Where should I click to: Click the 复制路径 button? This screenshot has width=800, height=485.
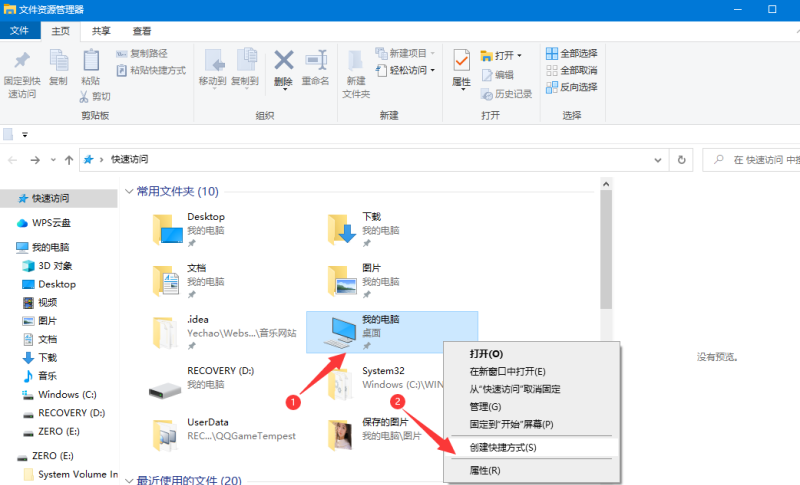(142, 54)
